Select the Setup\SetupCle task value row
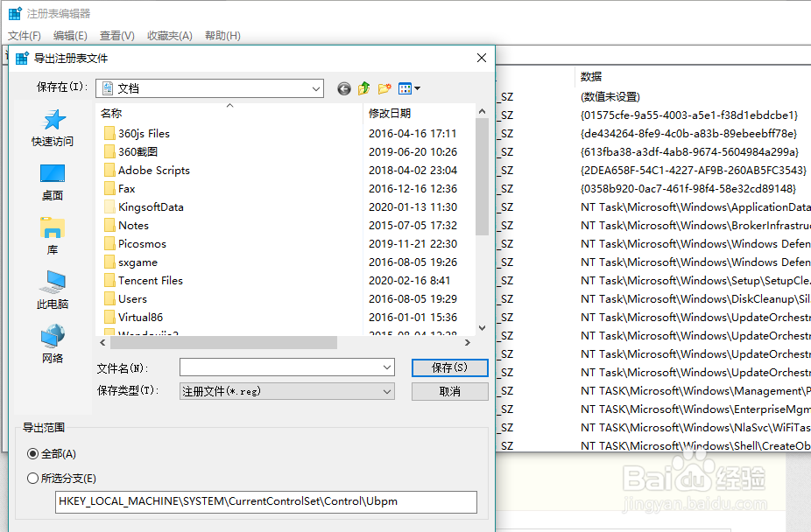This screenshot has width=811, height=532. [695, 281]
